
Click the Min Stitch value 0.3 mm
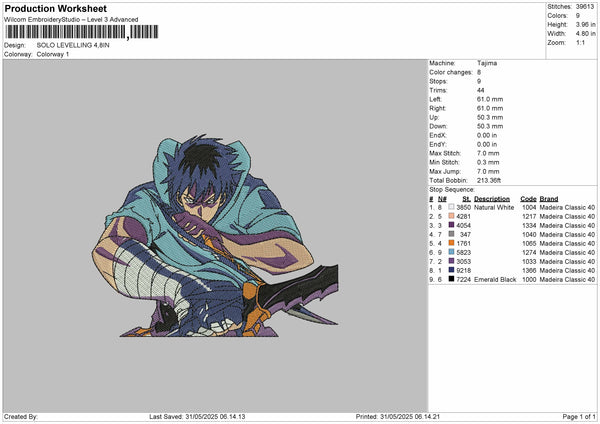point(488,162)
